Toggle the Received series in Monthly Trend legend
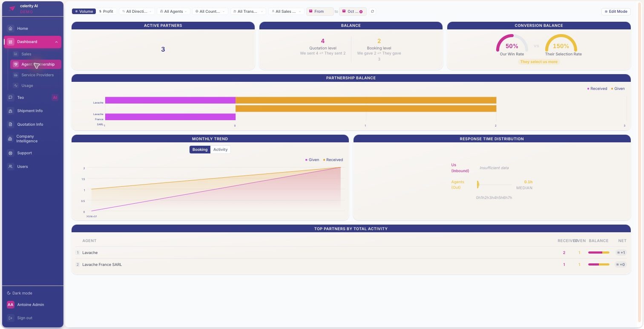 pos(333,160)
